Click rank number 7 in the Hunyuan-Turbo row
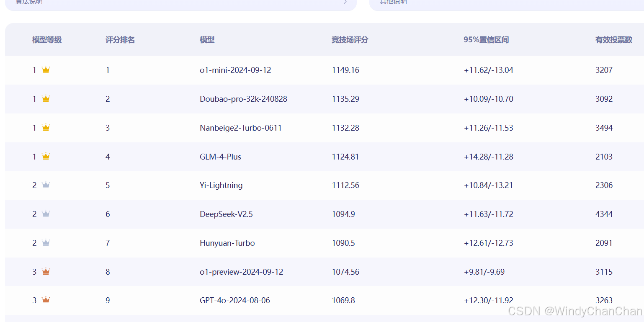The height and width of the screenshot is (322, 644). click(108, 243)
